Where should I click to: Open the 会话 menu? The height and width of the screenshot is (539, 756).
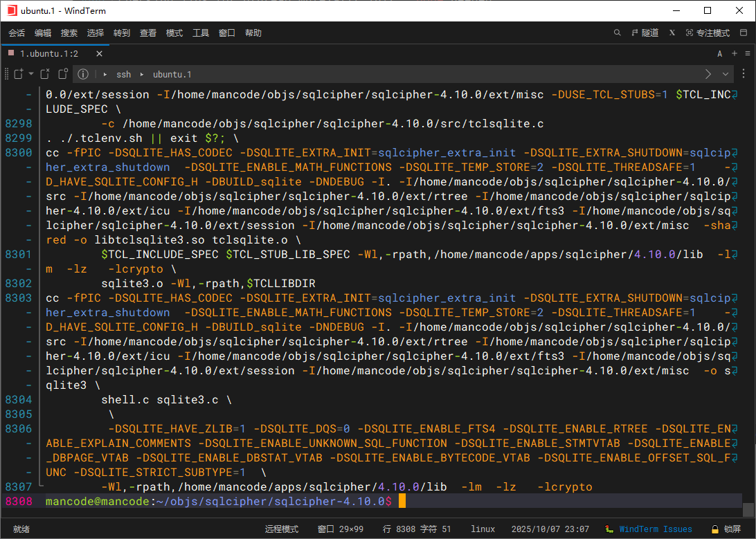17,33
